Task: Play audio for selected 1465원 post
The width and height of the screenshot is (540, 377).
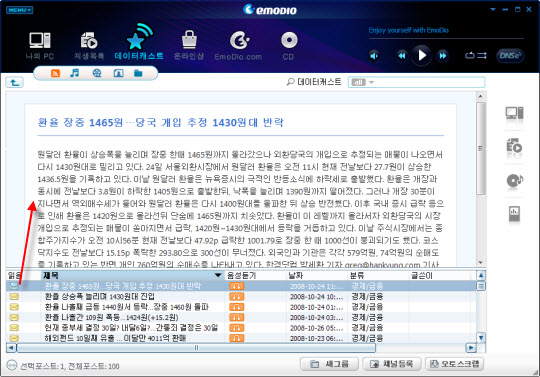Action: [x=236, y=286]
